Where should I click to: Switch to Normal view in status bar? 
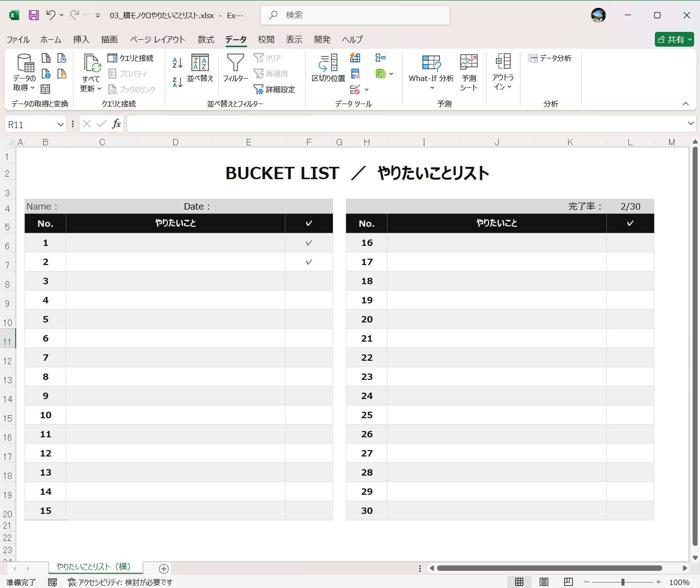tap(519, 582)
